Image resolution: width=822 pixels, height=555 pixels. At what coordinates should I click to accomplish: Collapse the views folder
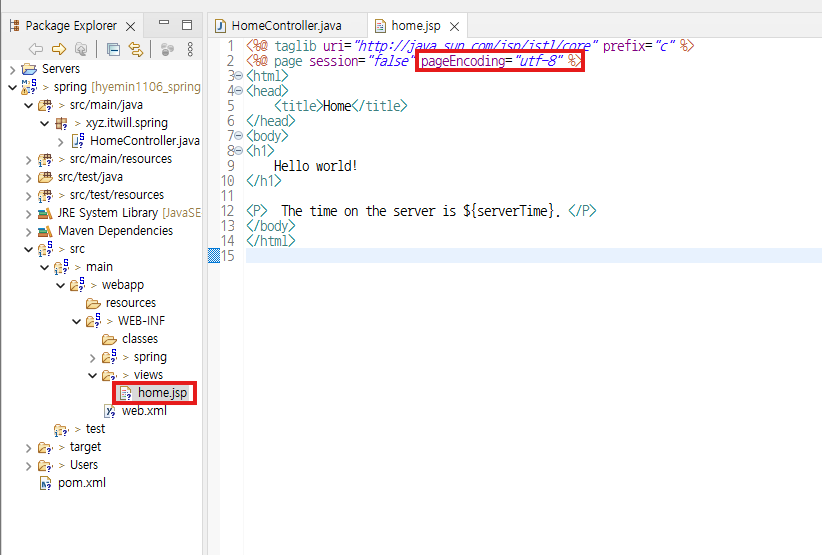93,375
